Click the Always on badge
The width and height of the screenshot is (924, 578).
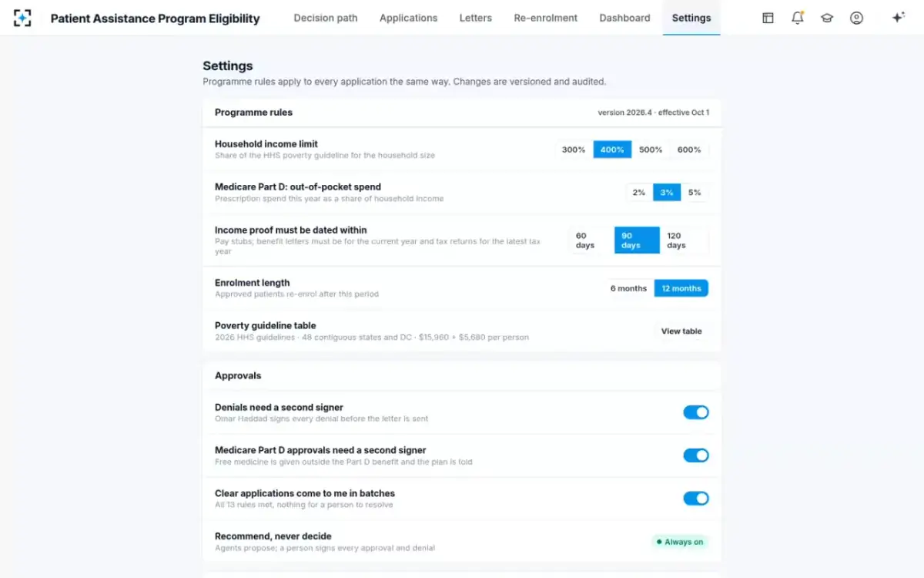tap(680, 542)
